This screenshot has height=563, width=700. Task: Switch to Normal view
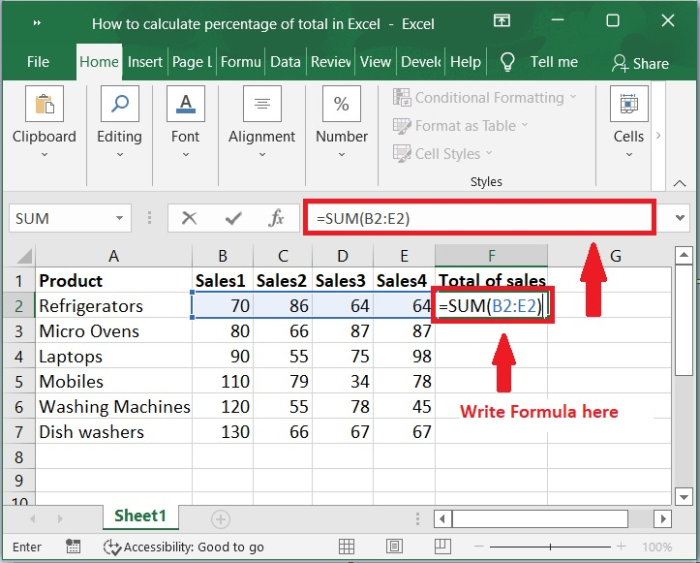pos(346,546)
